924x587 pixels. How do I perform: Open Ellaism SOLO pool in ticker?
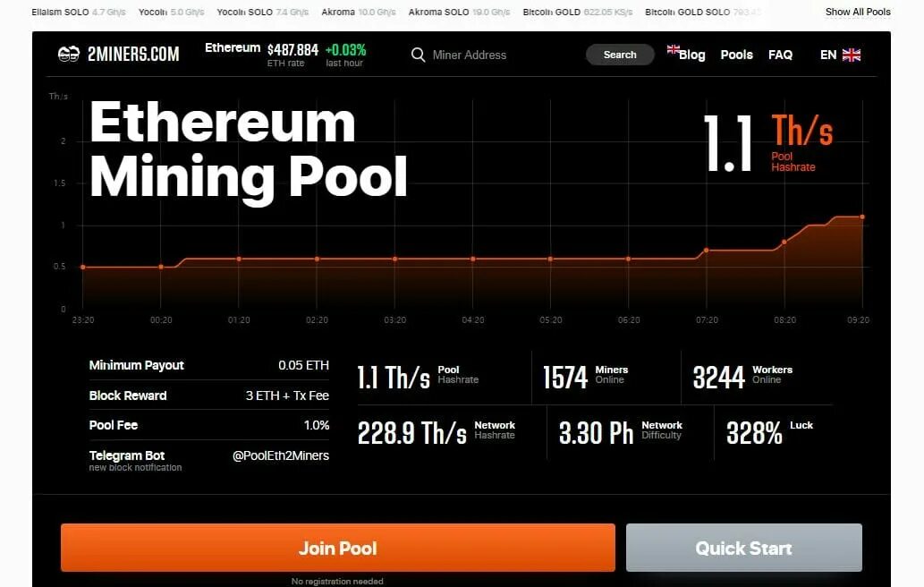(78, 12)
